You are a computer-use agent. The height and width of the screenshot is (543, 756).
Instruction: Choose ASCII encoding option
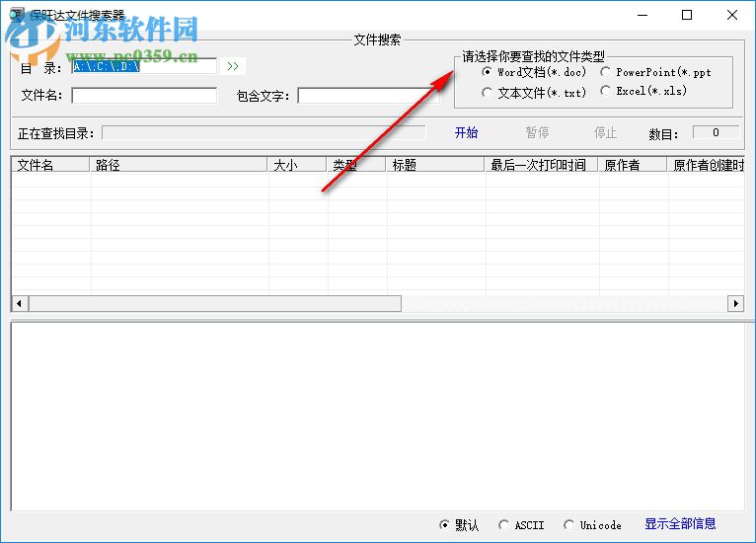click(521, 524)
